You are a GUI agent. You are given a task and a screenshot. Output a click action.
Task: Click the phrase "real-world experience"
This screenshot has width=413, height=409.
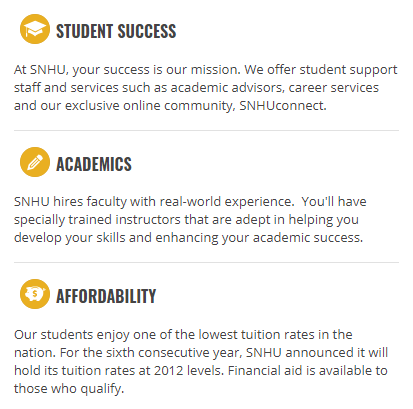[227, 202]
